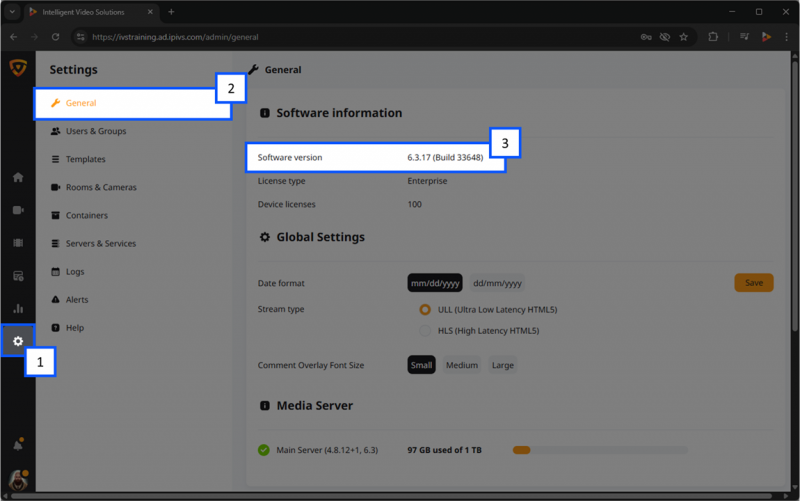800x501 pixels.
Task: Open the recordings library icon in left rail
Action: [x=18, y=243]
